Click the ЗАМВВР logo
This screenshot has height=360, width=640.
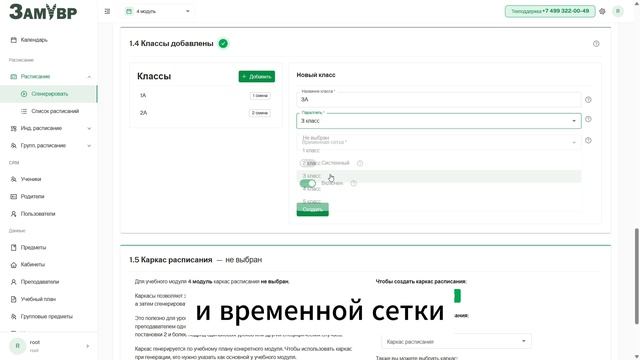pyautogui.click(x=43, y=11)
